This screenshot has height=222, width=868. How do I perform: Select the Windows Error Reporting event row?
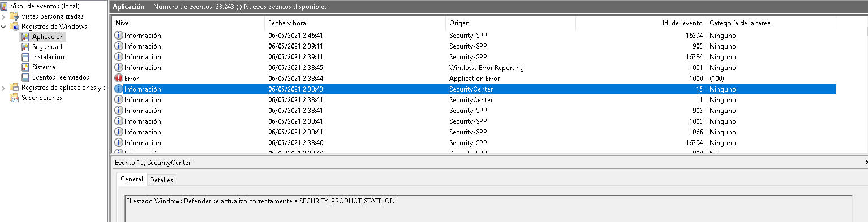pos(474,68)
